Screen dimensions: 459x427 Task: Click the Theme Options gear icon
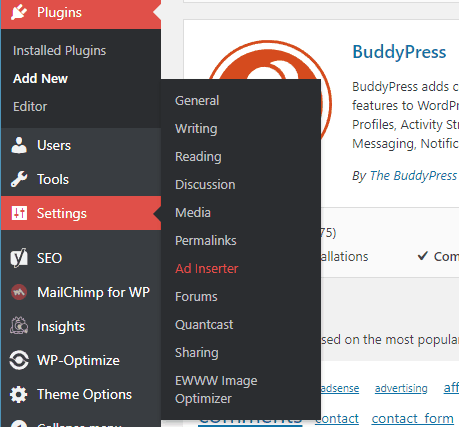[x=19, y=394]
